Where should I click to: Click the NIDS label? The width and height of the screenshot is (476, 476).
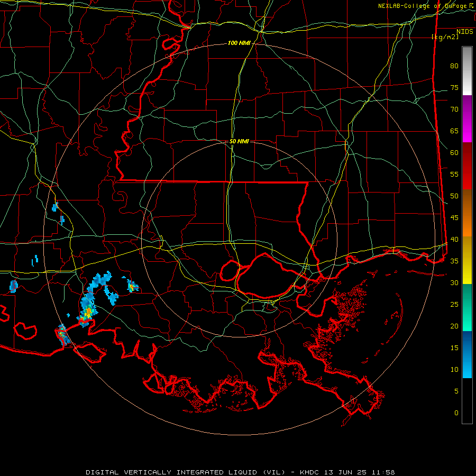point(465,32)
